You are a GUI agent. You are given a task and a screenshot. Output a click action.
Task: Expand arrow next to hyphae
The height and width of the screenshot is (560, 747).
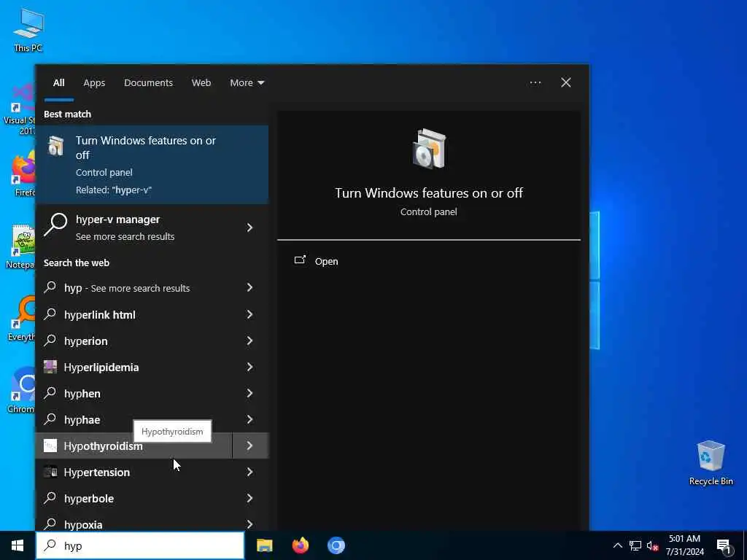click(x=249, y=419)
